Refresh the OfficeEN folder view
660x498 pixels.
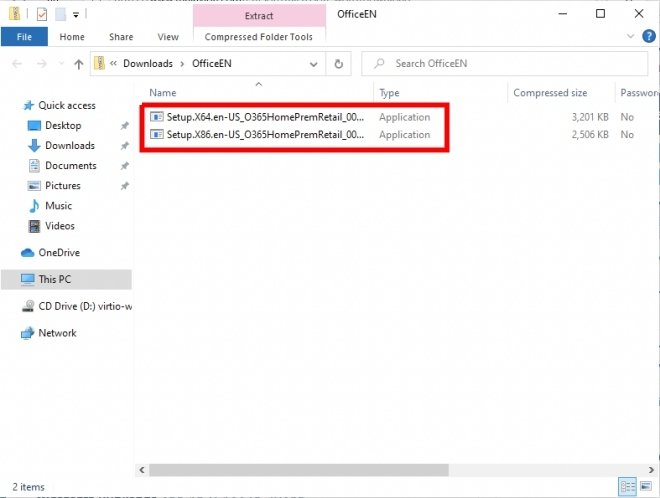[x=338, y=64]
